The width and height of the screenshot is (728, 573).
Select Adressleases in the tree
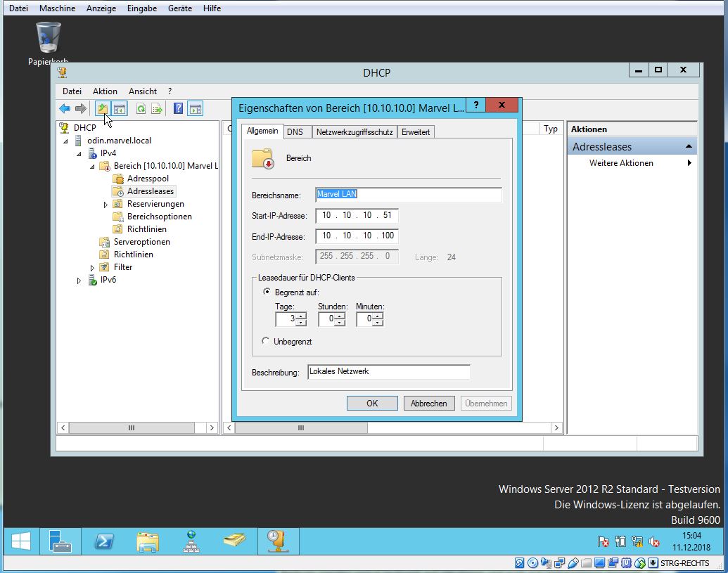coord(150,191)
